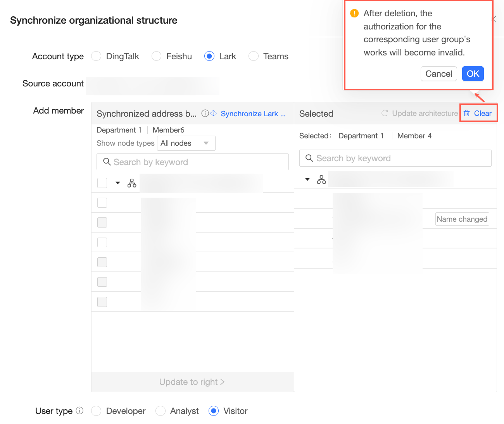The image size is (504, 424).
Task: Click the Source account field
Action: tap(153, 86)
